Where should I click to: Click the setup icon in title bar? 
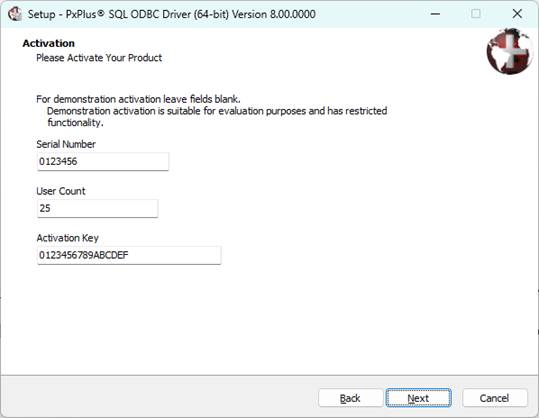click(x=15, y=14)
